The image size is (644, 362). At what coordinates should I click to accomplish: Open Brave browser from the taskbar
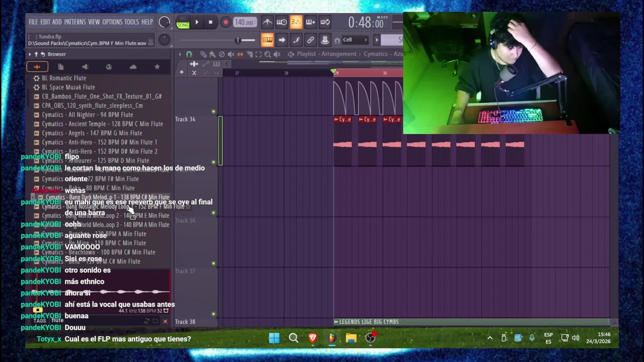pos(312,338)
